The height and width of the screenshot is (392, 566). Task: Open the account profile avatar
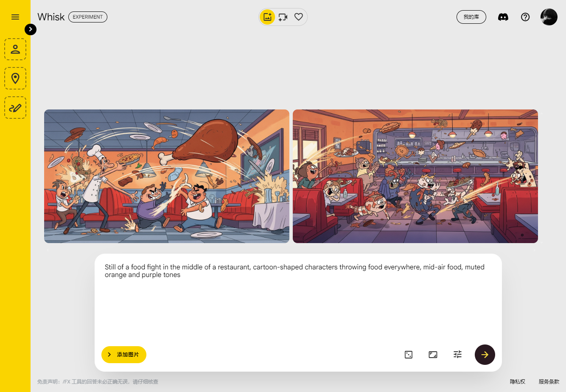coord(549,17)
